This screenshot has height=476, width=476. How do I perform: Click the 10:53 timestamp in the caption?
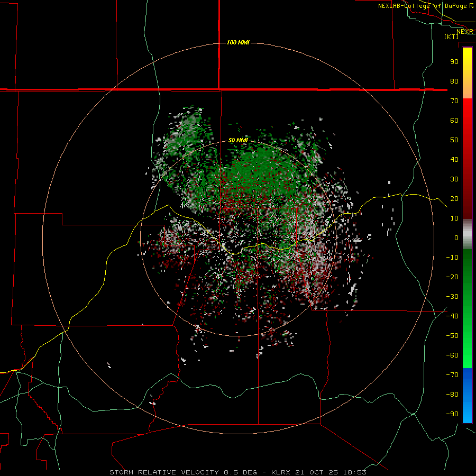click(x=354, y=472)
